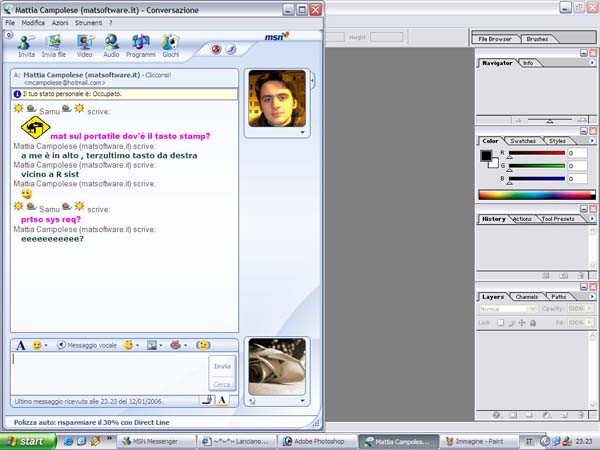Click the Windows start button

point(28,442)
